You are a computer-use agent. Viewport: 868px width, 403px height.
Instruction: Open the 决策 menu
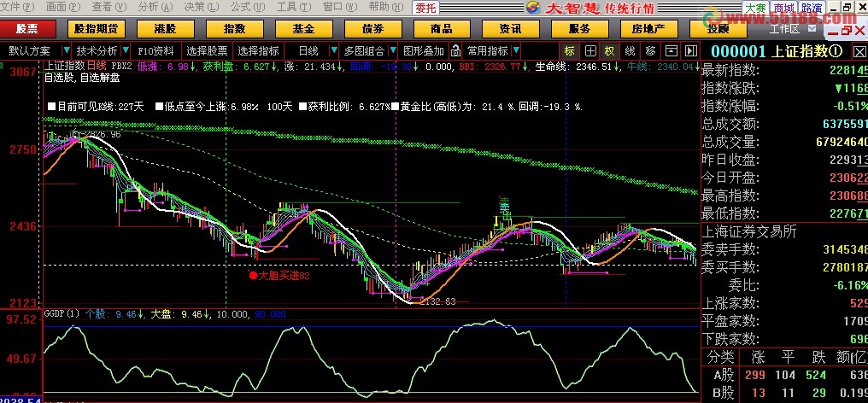pyautogui.click(x=202, y=7)
